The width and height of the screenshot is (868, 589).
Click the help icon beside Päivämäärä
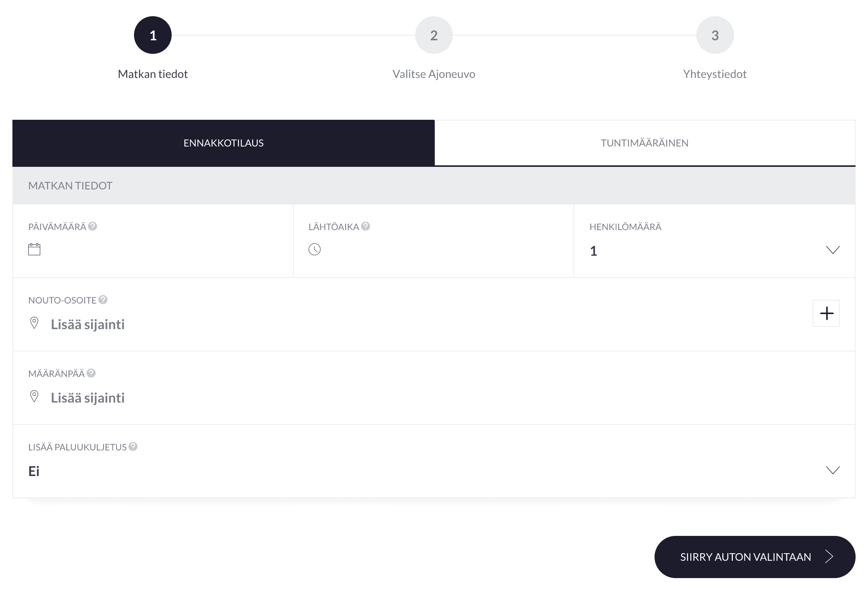(x=93, y=226)
